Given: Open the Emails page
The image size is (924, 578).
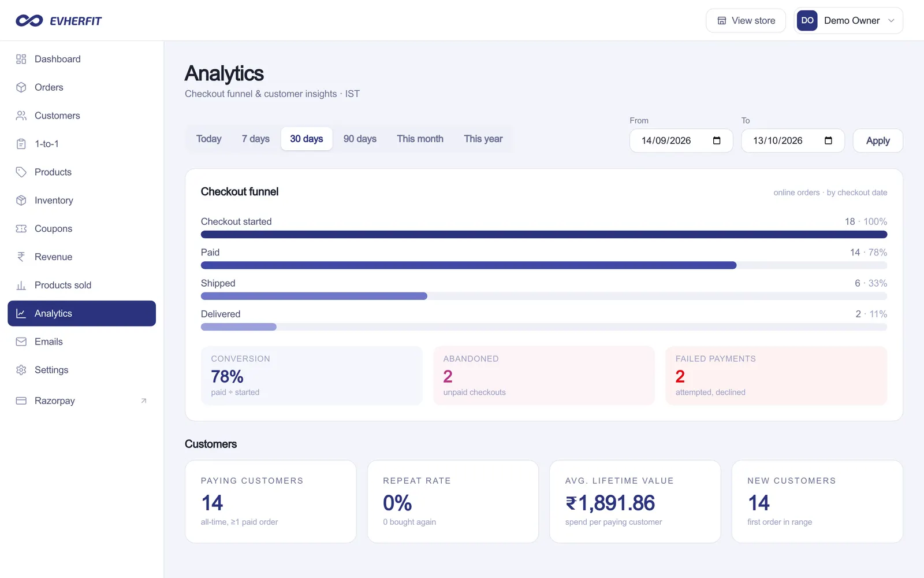Looking at the screenshot, I should pos(81,342).
